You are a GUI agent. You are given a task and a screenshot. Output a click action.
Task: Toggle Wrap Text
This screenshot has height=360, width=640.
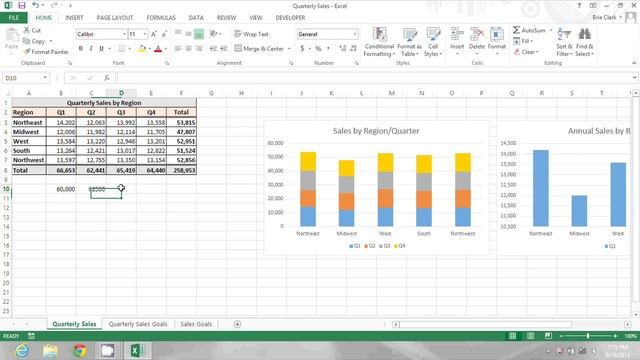click(x=251, y=34)
